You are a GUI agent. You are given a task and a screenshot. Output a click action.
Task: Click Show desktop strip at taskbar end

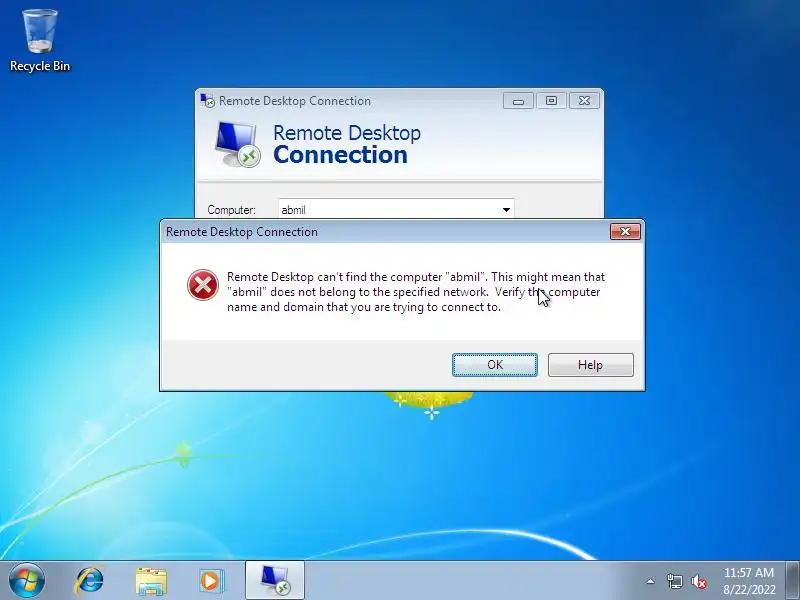point(793,580)
